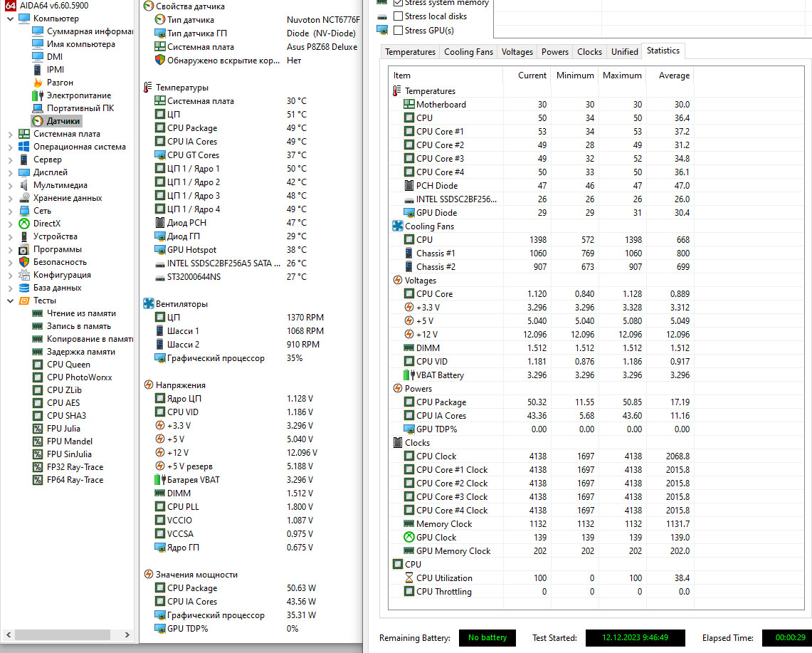Click the Average column header
This screenshot has width=812, height=653.
(670, 75)
